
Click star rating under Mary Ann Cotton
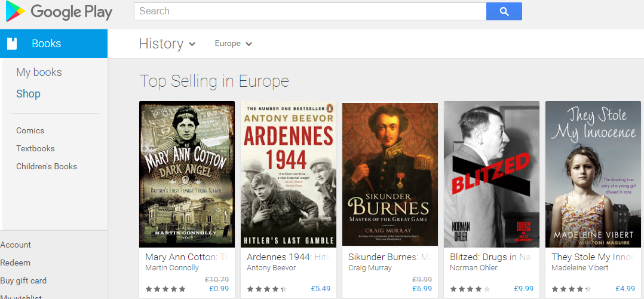click(x=165, y=289)
